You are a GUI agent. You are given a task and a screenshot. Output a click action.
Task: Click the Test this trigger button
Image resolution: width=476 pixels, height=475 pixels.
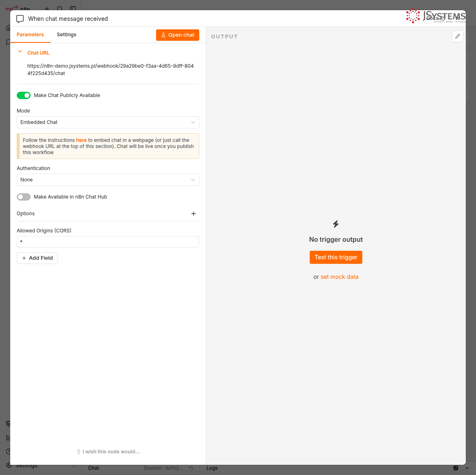click(336, 257)
